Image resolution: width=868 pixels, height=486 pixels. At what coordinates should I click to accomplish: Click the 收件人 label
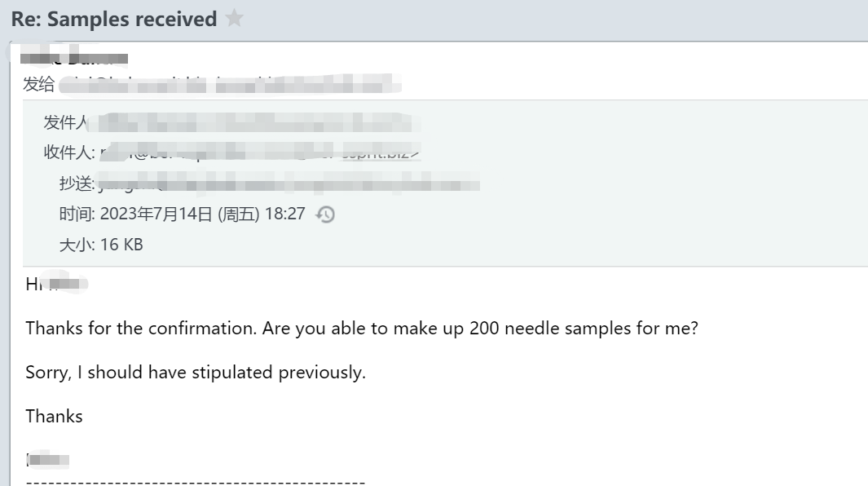point(69,152)
